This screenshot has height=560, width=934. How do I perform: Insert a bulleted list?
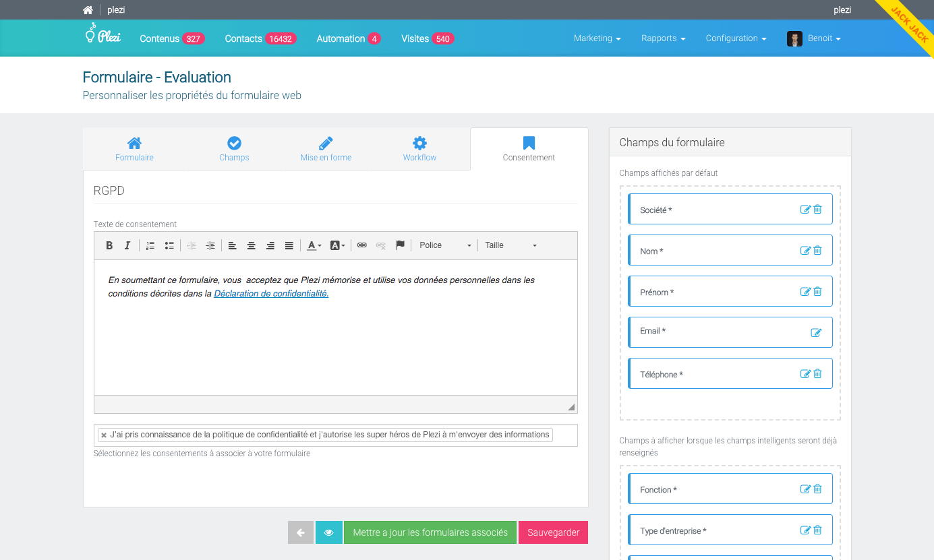(x=169, y=245)
